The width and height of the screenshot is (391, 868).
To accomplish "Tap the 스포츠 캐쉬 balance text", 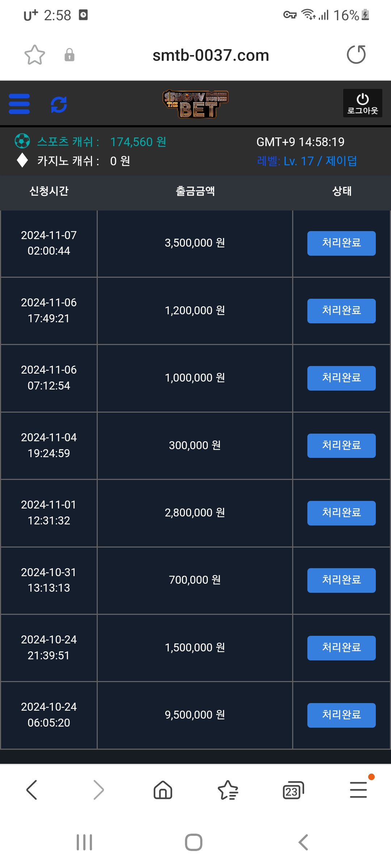I will coord(102,142).
